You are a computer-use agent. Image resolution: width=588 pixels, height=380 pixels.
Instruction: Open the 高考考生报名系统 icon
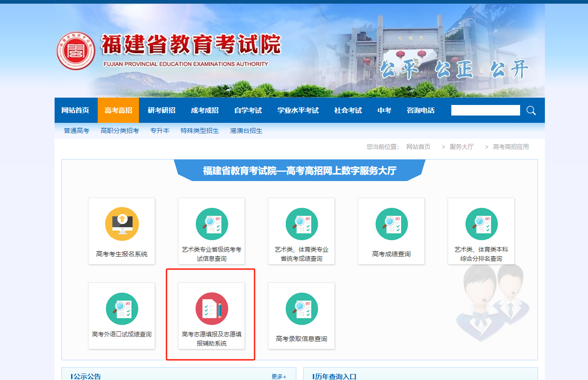tap(122, 224)
